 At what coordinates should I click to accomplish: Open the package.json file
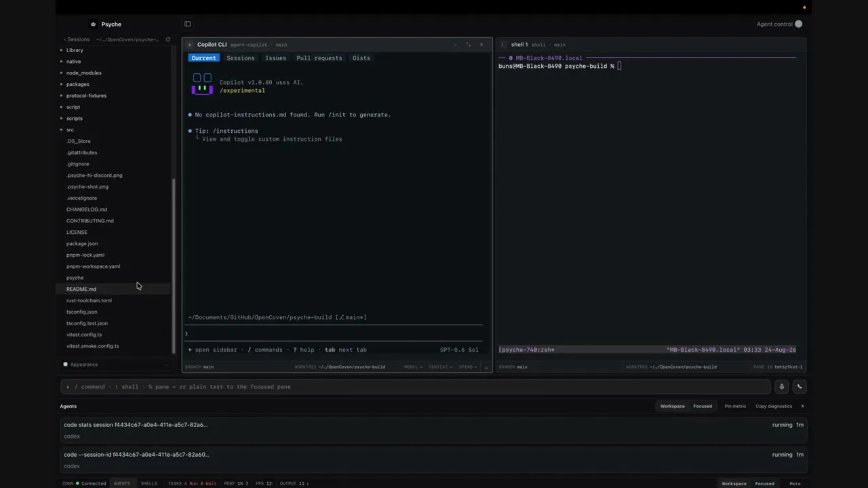(x=82, y=244)
